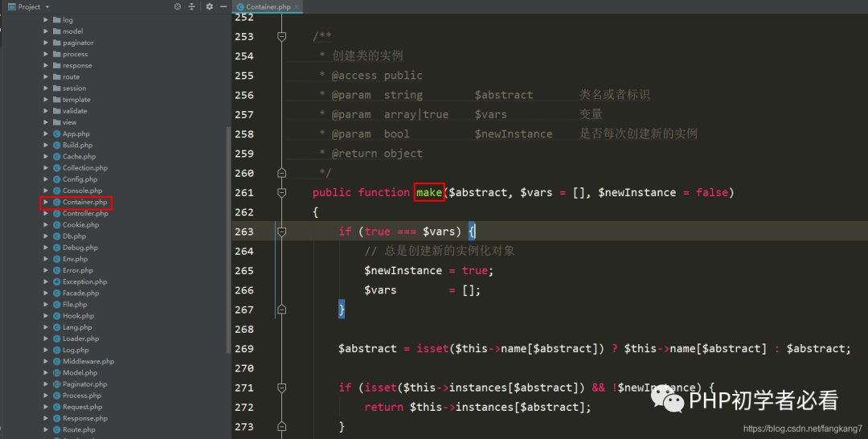
Task: Click the Project panel vertical scrollbar
Action: (228, 239)
